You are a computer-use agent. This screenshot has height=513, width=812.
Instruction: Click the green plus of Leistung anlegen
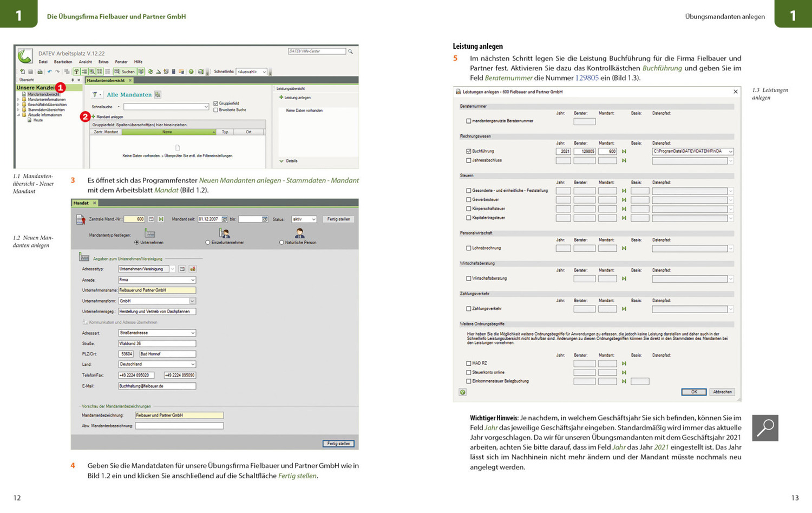tap(281, 98)
